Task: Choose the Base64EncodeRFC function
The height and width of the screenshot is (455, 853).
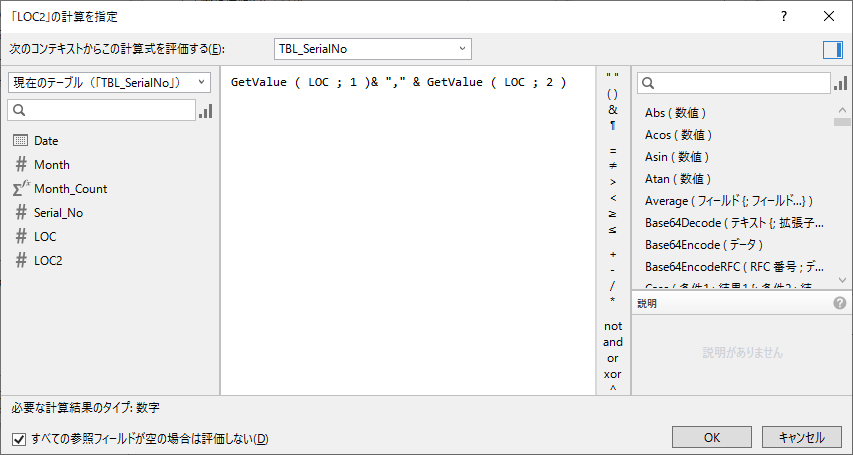Action: pyautogui.click(x=734, y=267)
